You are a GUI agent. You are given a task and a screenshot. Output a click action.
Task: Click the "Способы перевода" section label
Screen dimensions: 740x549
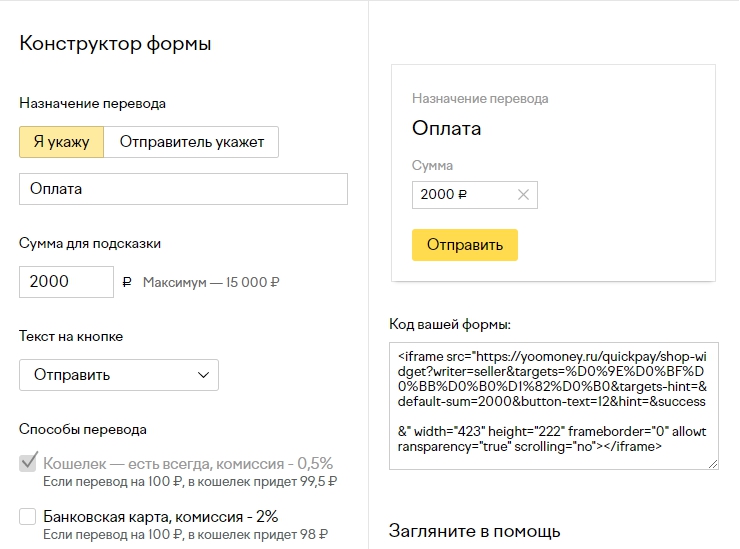(83, 429)
